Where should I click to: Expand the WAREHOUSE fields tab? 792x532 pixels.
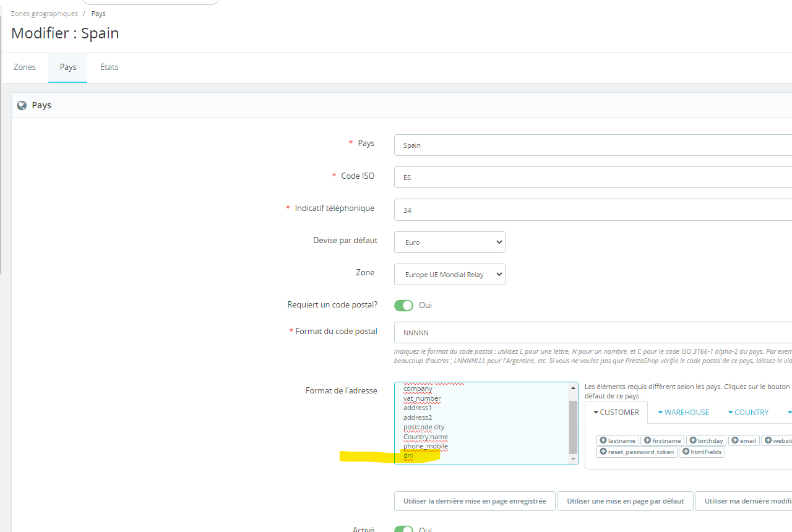[683, 412]
